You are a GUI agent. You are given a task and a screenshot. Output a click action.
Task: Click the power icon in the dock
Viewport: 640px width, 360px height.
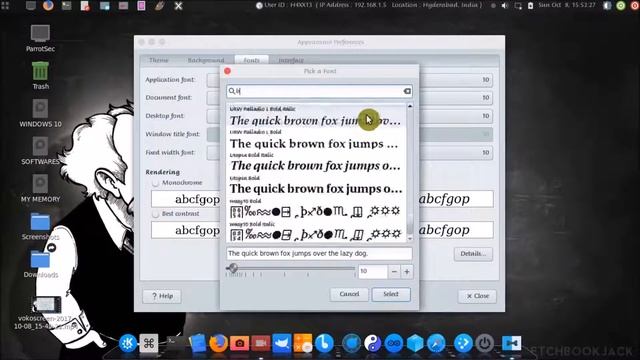(484, 343)
